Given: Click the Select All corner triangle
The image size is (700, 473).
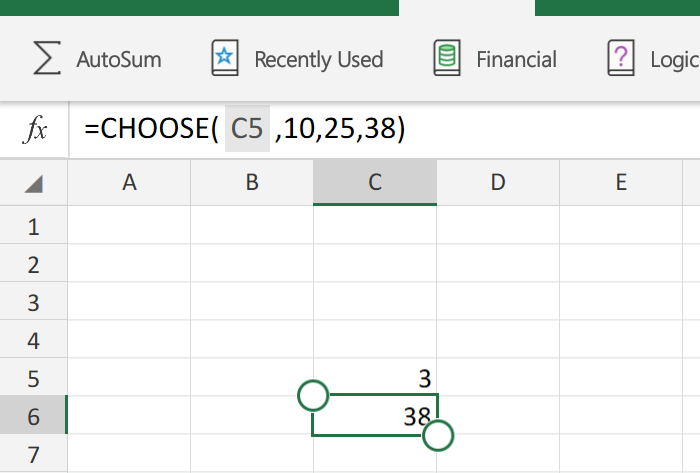Looking at the screenshot, I should [x=33, y=184].
